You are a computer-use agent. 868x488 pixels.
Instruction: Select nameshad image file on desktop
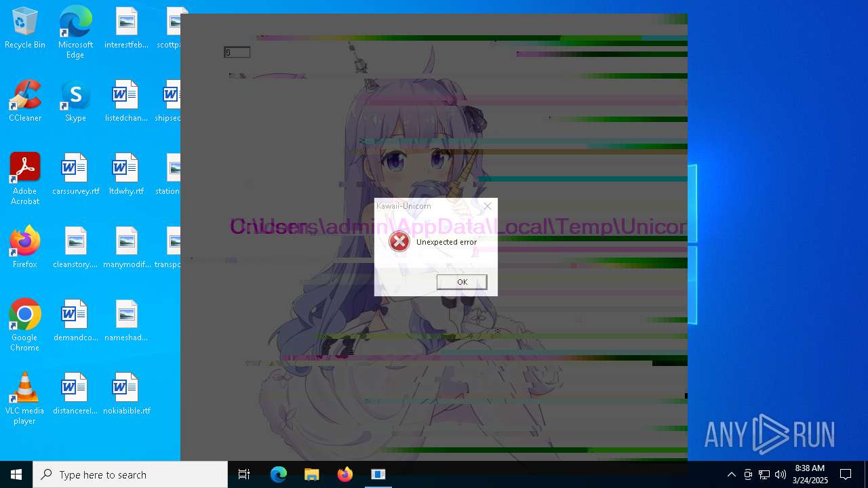pos(126,321)
